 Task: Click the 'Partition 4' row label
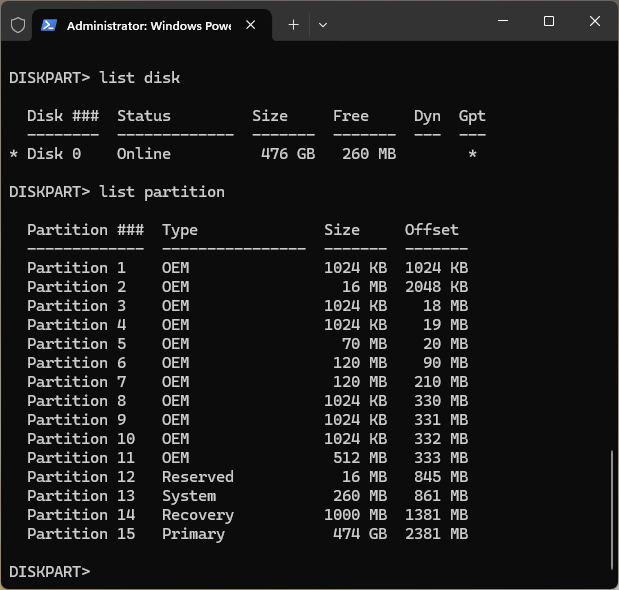pyautogui.click(x=76, y=325)
